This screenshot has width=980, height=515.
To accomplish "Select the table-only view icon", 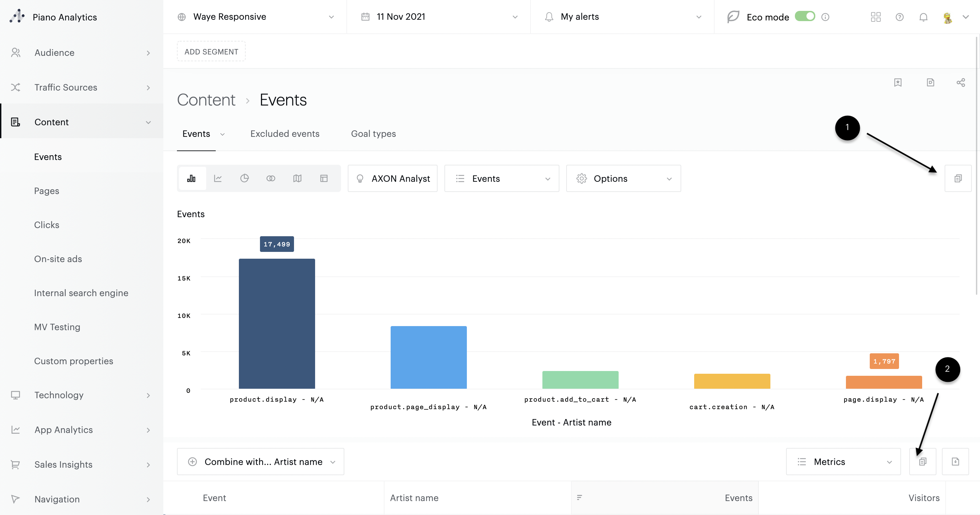I will (324, 178).
